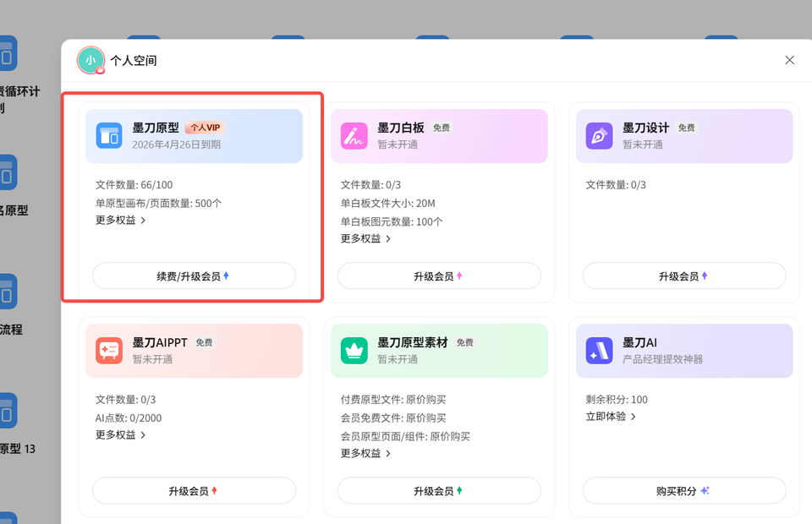This screenshot has height=524, width=812.
Task: Expand 更多权益 under 墨刀原型
Action: [x=121, y=221]
